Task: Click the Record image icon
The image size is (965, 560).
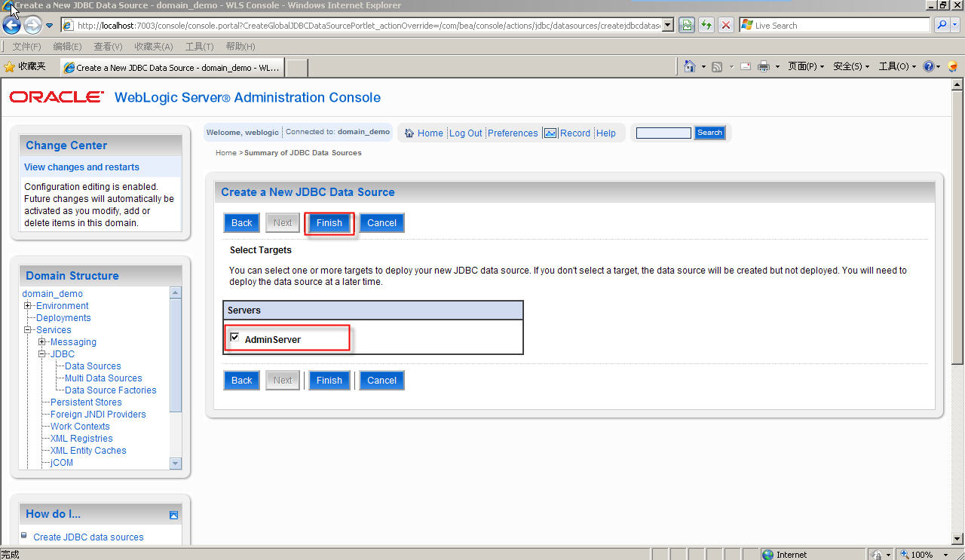Action: [x=550, y=133]
